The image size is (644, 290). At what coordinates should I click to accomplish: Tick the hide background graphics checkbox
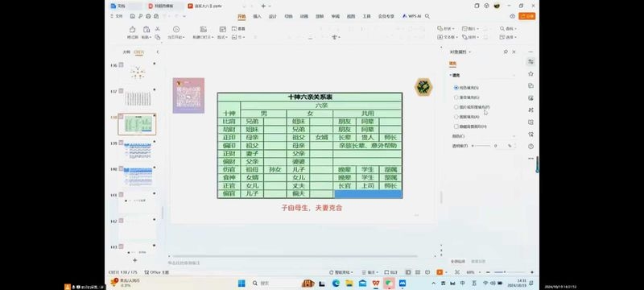[456, 126]
